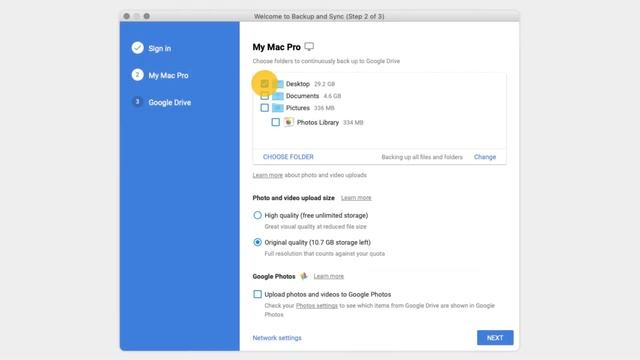Viewport: 640px width, 360px height.
Task: Click 'Backing up all files and folders' text
Action: pyautogui.click(x=422, y=157)
